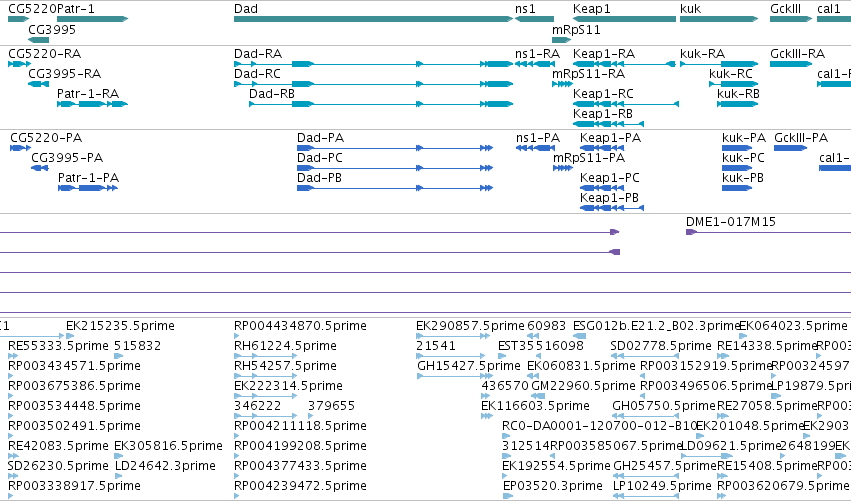
Task: Select the kuk-PC protein label
Action: 744,157
